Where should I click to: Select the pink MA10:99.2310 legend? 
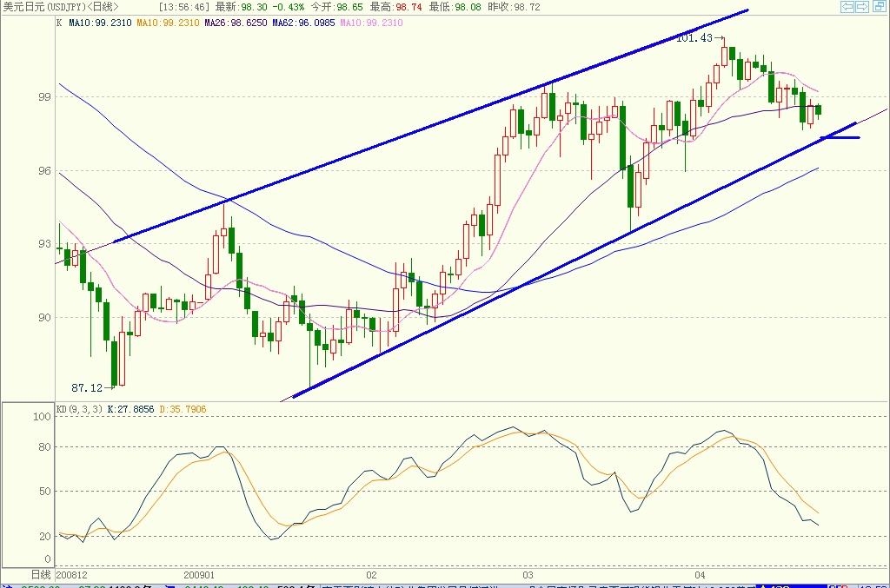point(371,23)
